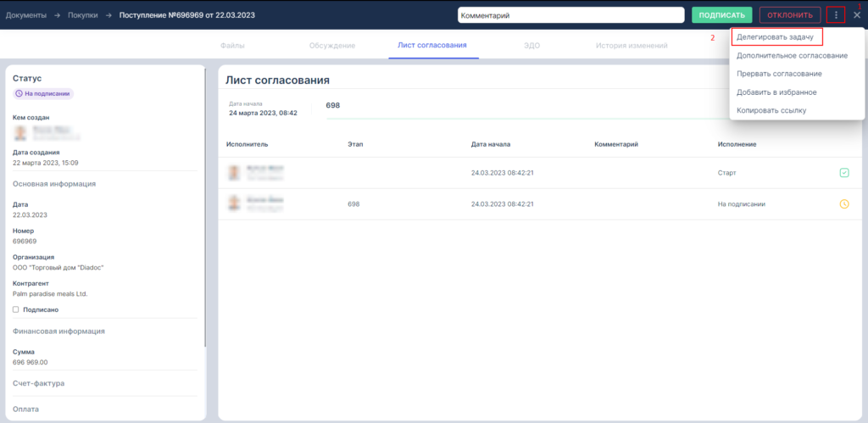Go to Документы in the breadcrumb

point(26,15)
